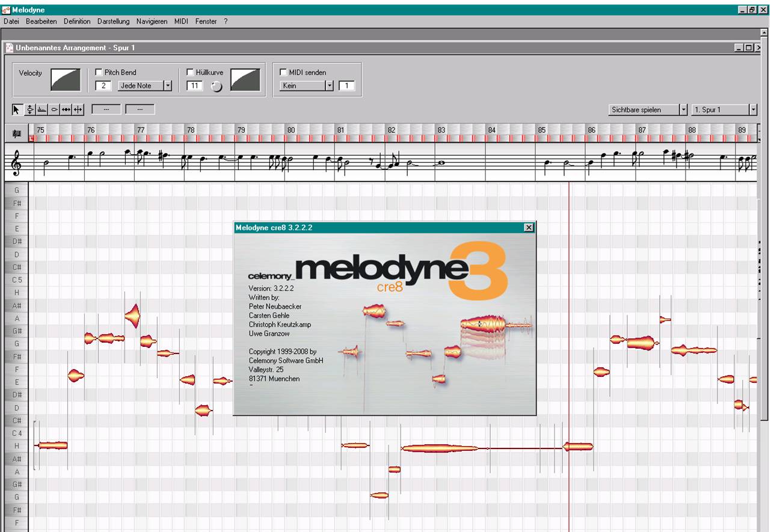Click the 'Valleystr. 25' address line
777x532 pixels.
pos(266,370)
